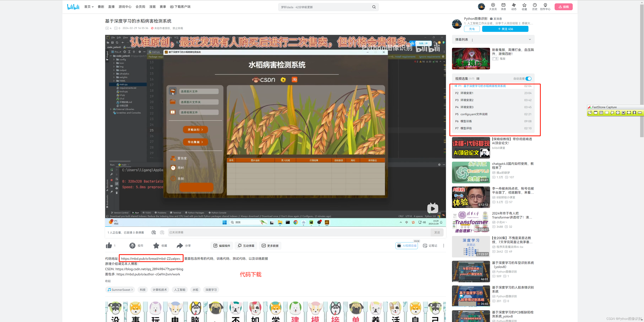Collapse the description with 收起

108,281
